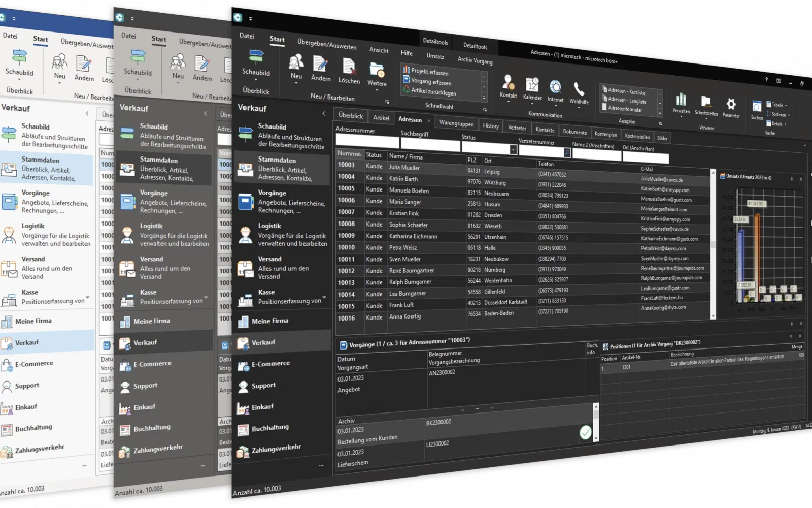Select Adressen - Langliste output option

click(x=627, y=100)
